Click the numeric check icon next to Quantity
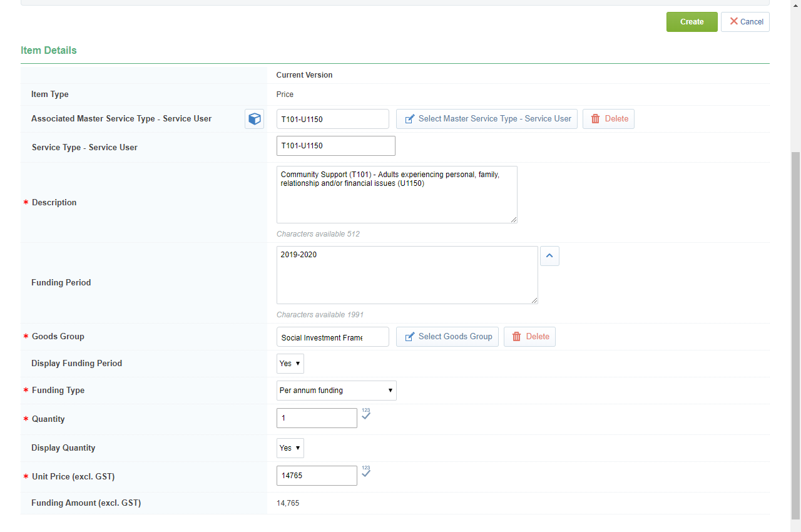 coord(366,415)
